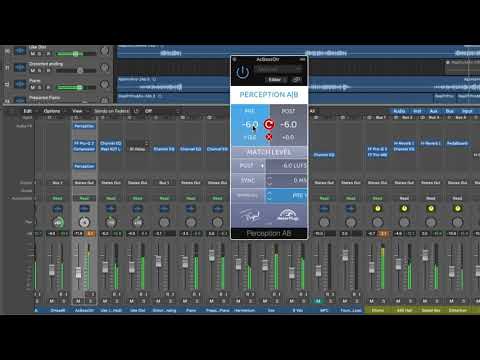480x360 pixels.
Task: Click the volume fader on Drums channel
Action: [372, 267]
